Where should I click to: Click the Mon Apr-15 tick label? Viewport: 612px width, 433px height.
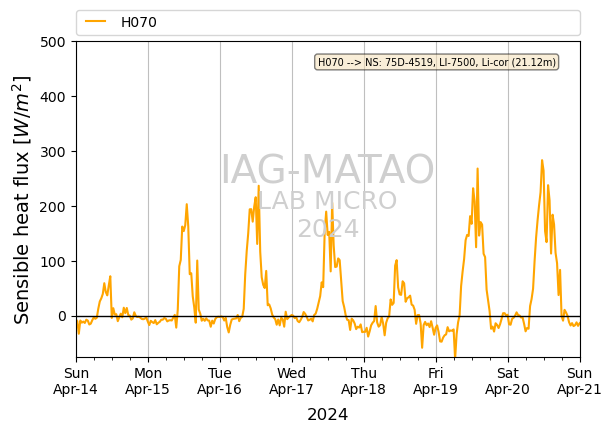pyautogui.click(x=148, y=381)
